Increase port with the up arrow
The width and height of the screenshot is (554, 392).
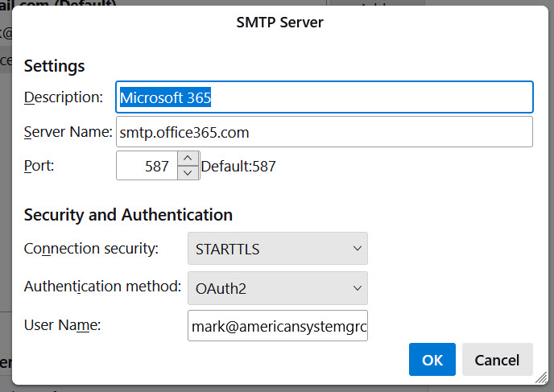tap(187, 159)
